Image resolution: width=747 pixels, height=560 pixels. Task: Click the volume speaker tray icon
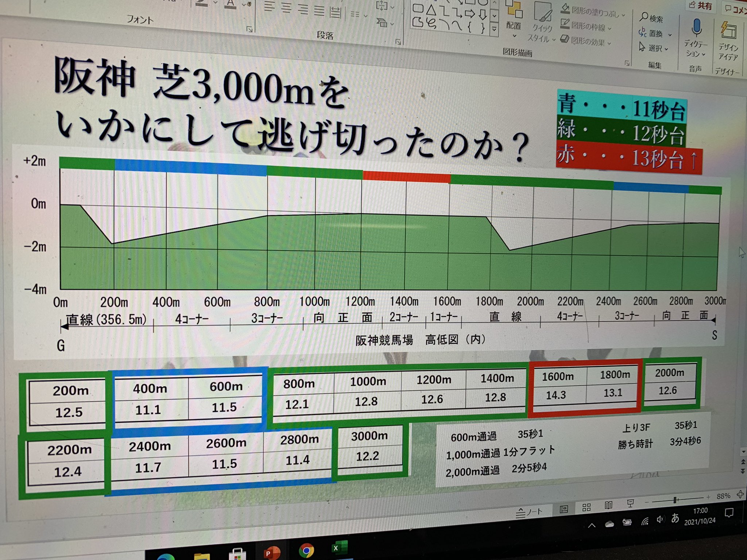[660, 520]
